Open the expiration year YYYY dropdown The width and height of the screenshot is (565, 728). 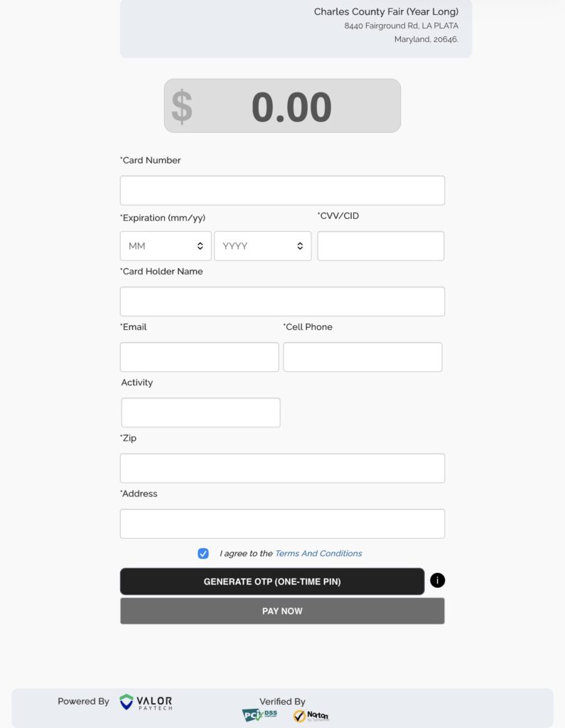click(x=262, y=246)
